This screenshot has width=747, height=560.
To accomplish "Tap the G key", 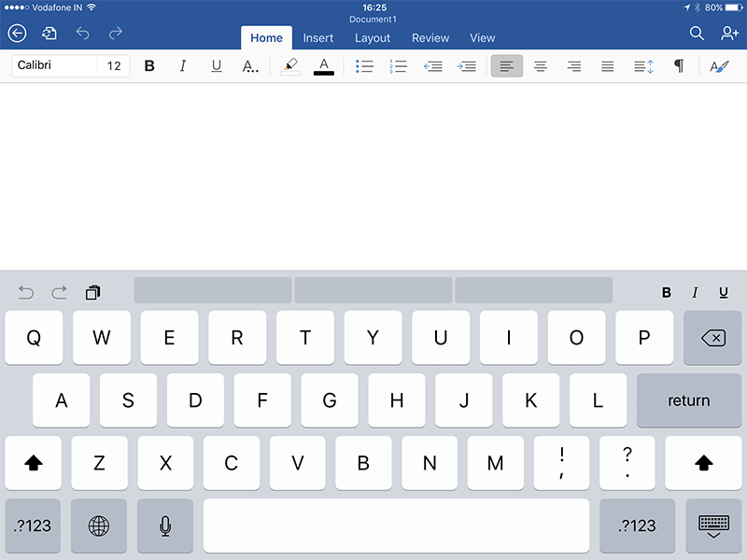I will 330,400.
